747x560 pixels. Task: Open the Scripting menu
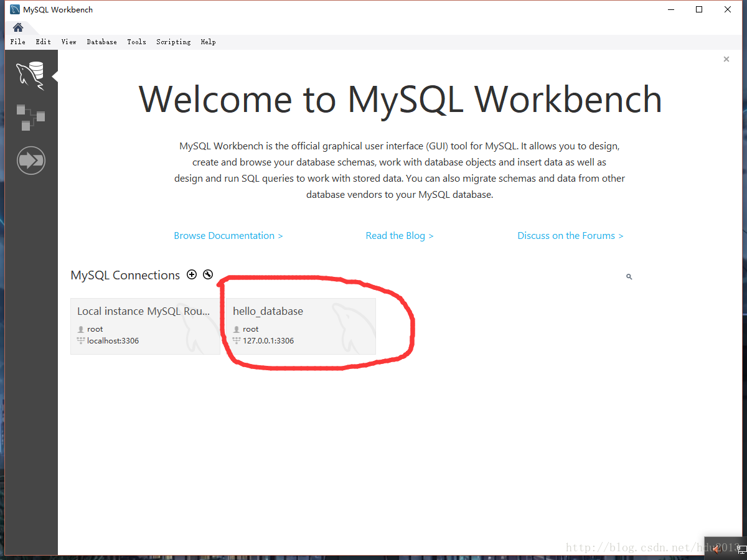(174, 42)
